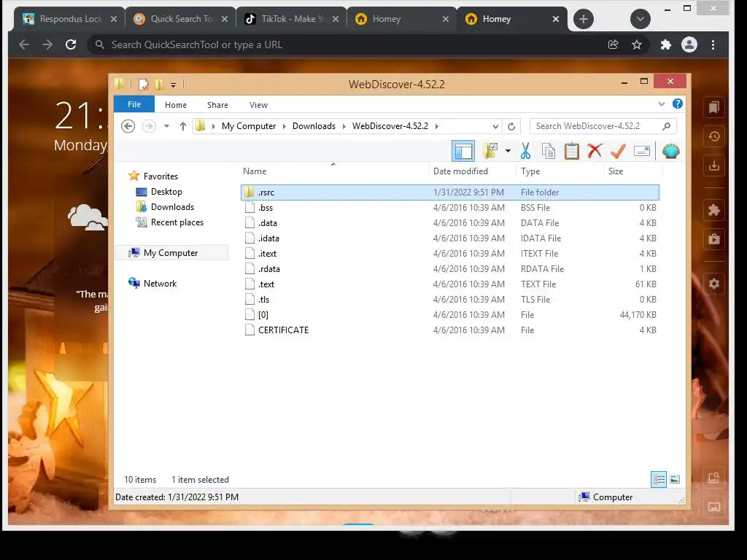Screen dimensions: 747x560
Task: Click My Computer in the breadcrumb path
Action: tap(249, 126)
